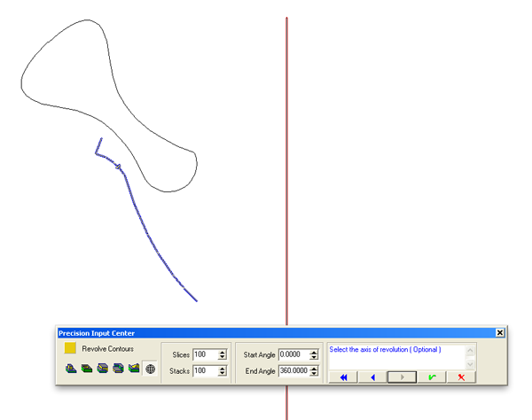Increase Stacks with the up spinner arrow
The width and height of the screenshot is (532, 420).
point(223,369)
